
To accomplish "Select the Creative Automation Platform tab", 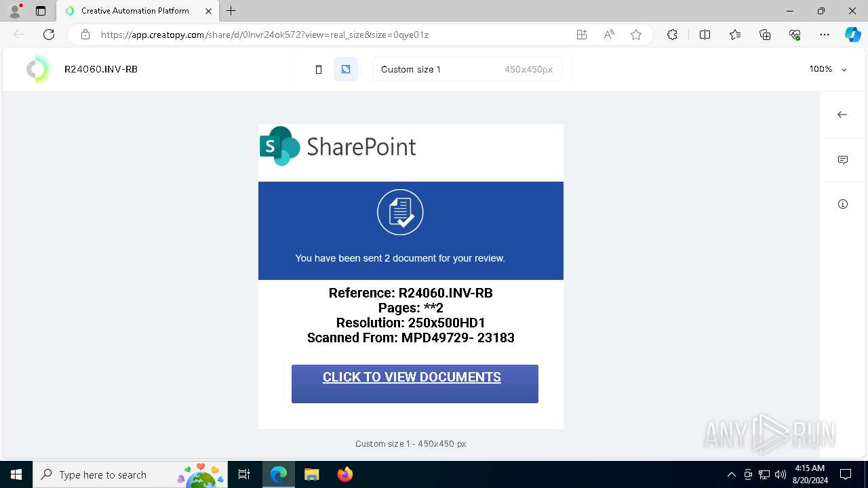I will (x=138, y=11).
